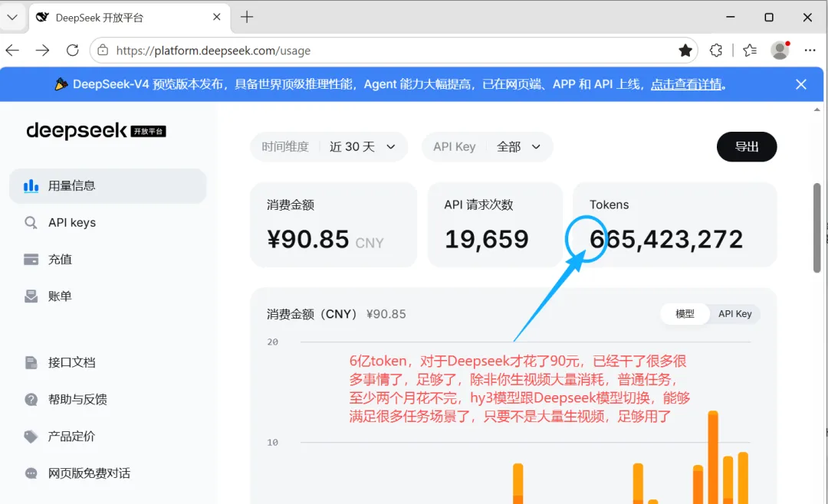Click the tallest orange chart bar

point(713,457)
